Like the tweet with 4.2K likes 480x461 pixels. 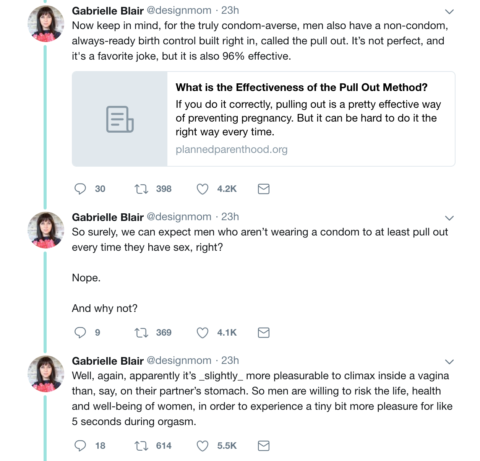(202, 189)
